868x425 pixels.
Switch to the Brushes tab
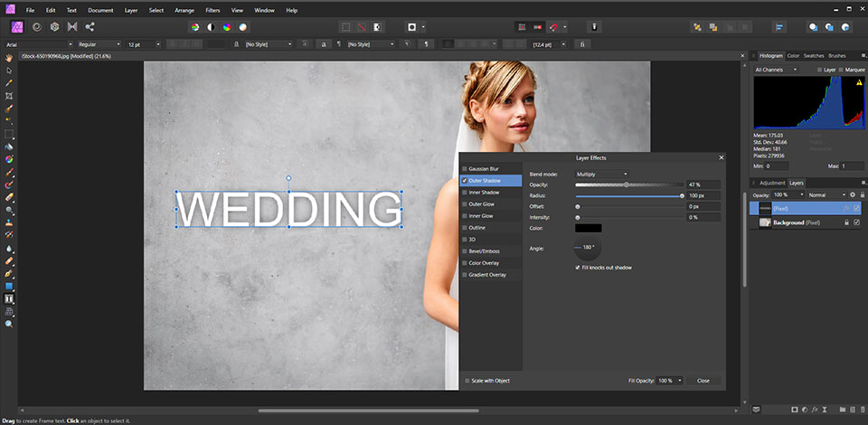837,56
